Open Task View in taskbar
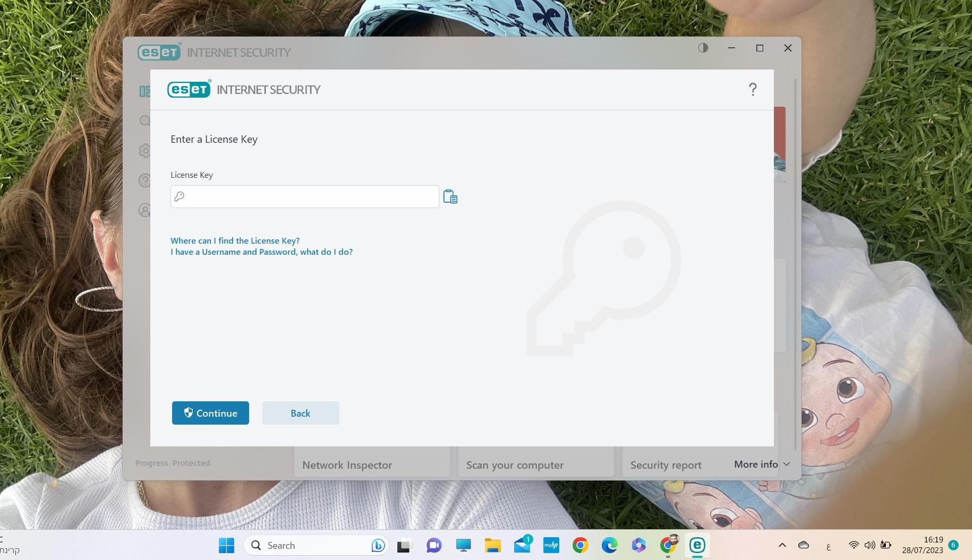 coord(405,545)
